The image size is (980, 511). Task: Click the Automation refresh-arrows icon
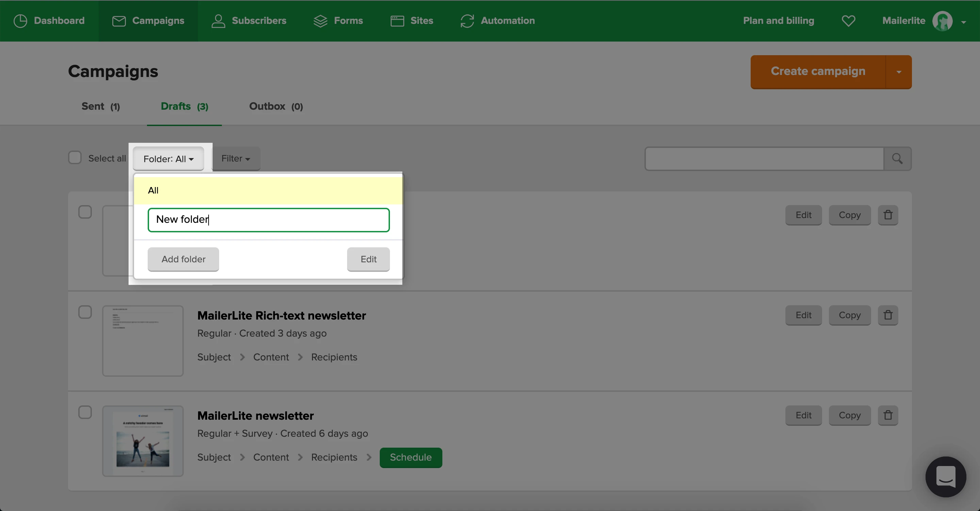(x=467, y=20)
